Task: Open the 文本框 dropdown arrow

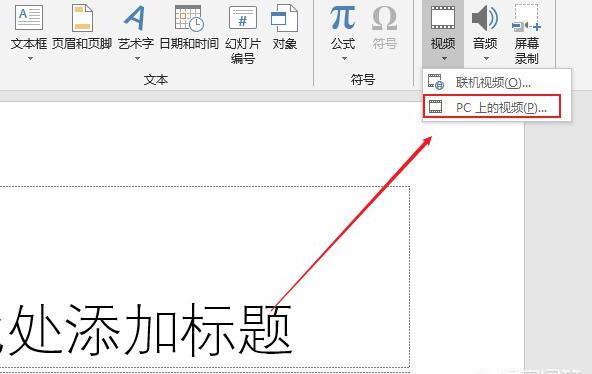Action: (x=30, y=58)
